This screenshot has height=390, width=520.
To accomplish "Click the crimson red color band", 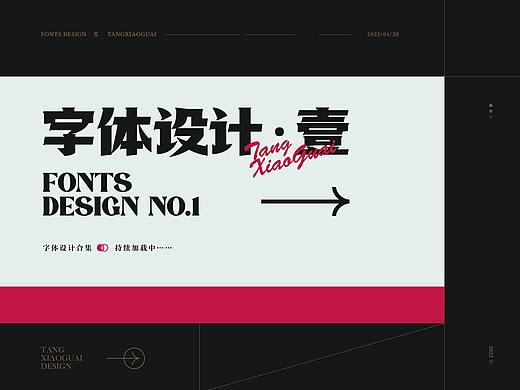I will click(222, 305).
